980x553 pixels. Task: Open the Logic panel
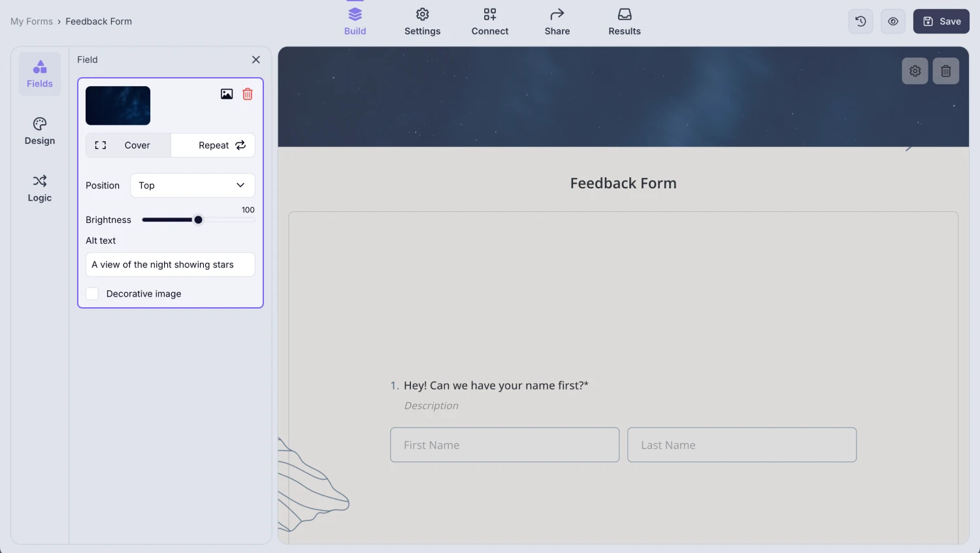click(39, 188)
